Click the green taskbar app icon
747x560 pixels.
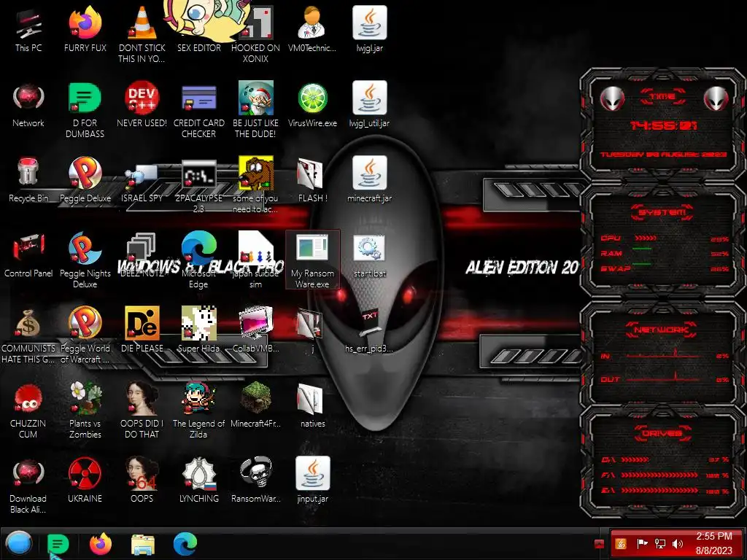58,543
